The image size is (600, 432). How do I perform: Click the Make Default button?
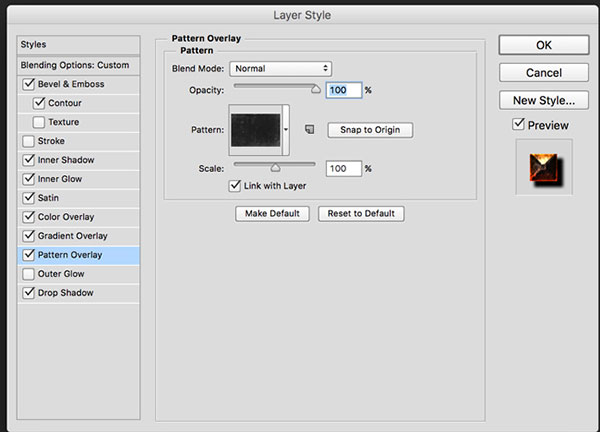tap(272, 214)
